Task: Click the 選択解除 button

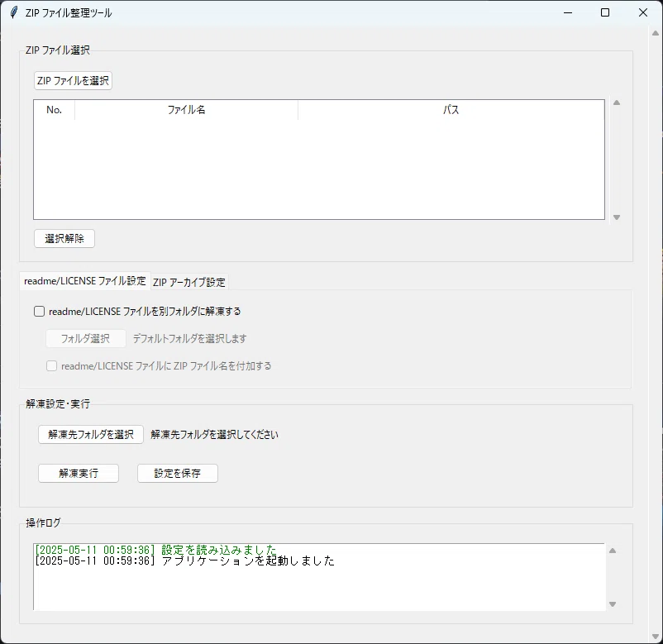Action: click(64, 238)
